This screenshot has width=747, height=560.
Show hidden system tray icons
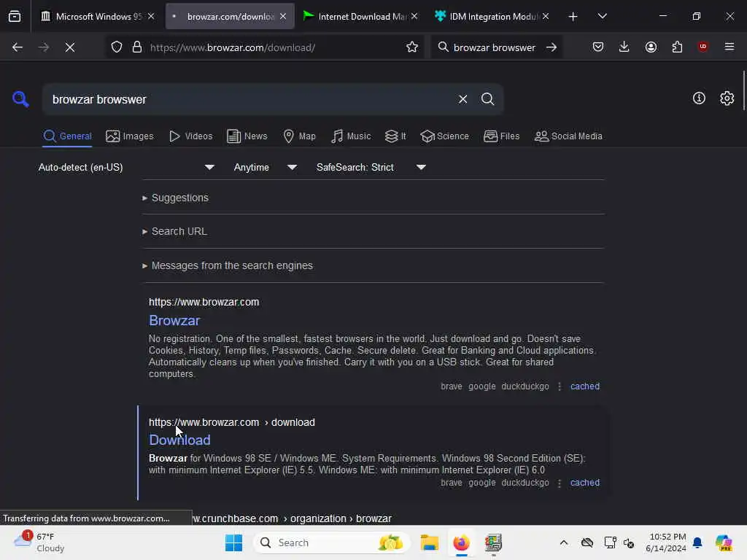click(x=564, y=542)
